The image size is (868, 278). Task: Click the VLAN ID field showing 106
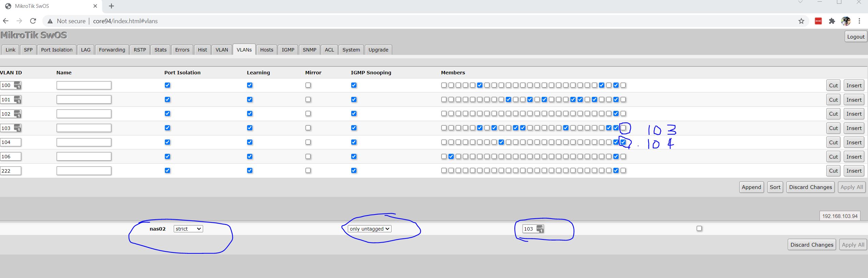coord(11,157)
